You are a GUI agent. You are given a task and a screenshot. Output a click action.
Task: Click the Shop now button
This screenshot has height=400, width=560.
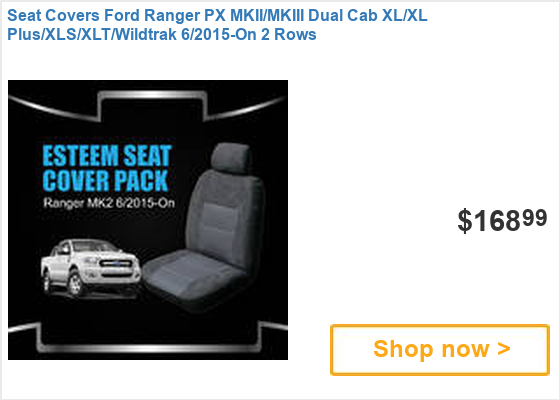[440, 350]
